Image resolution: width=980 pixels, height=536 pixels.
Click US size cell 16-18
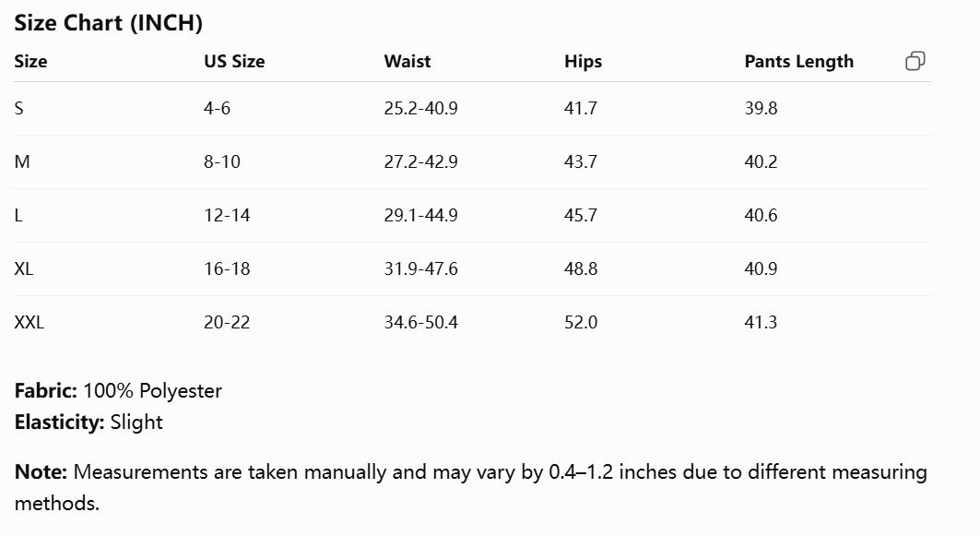(x=227, y=269)
